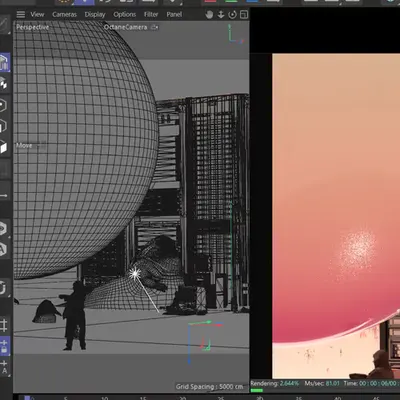Open the Panel viewport menu
400x400 pixels.
[x=174, y=15]
